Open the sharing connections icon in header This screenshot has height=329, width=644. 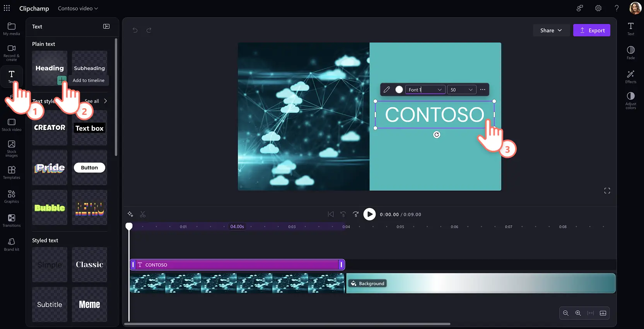(580, 8)
